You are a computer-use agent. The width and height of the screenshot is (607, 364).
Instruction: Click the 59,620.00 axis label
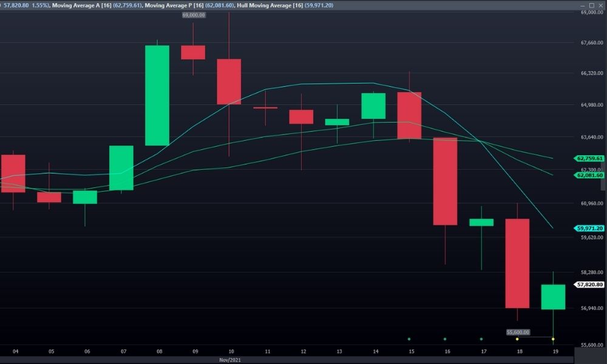click(592, 237)
